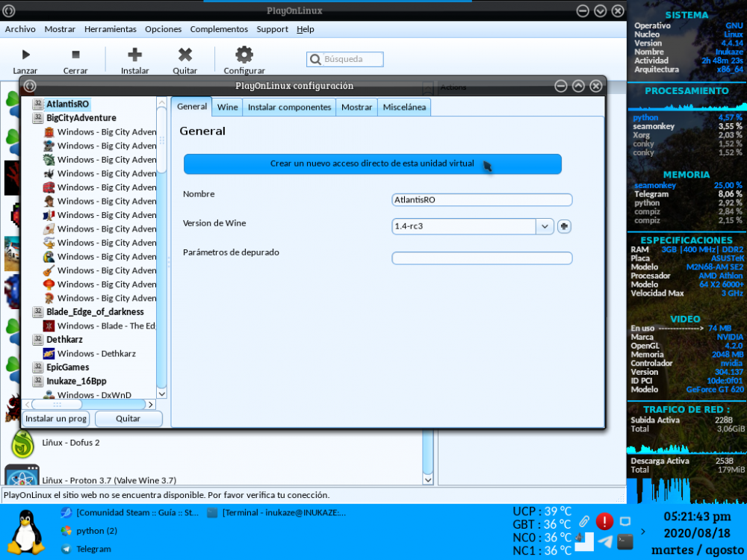The image size is (747, 560).
Task: Click Instalar un prog button below list
Action: (56, 418)
